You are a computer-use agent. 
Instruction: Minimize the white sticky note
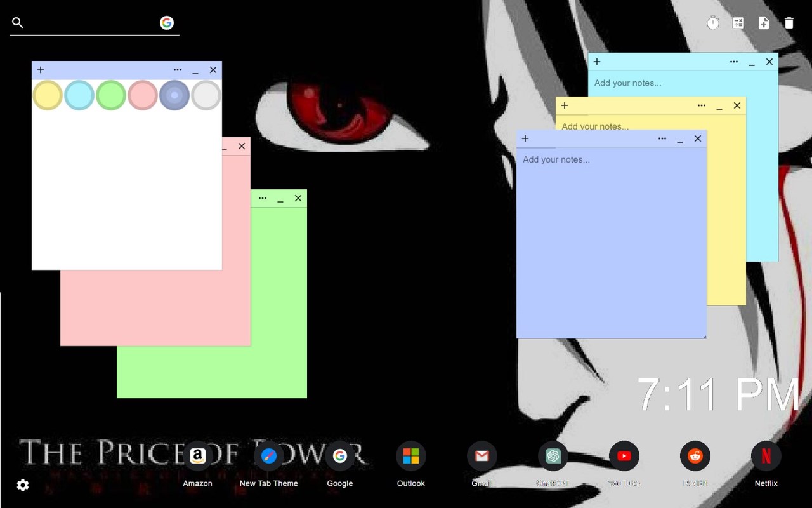195,71
